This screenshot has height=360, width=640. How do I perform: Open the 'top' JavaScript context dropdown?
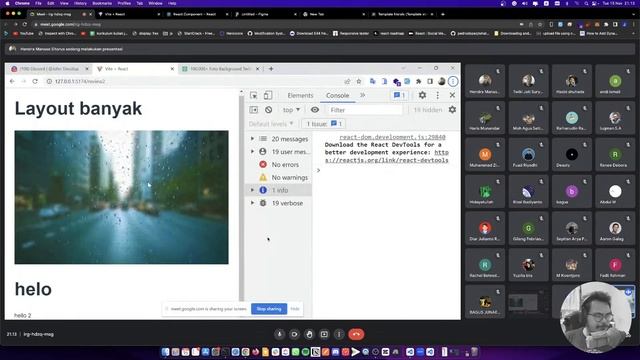[x=291, y=110]
